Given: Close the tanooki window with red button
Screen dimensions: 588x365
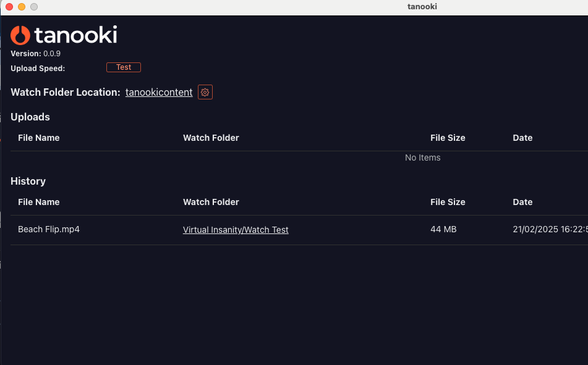Looking at the screenshot, I should [x=9, y=7].
